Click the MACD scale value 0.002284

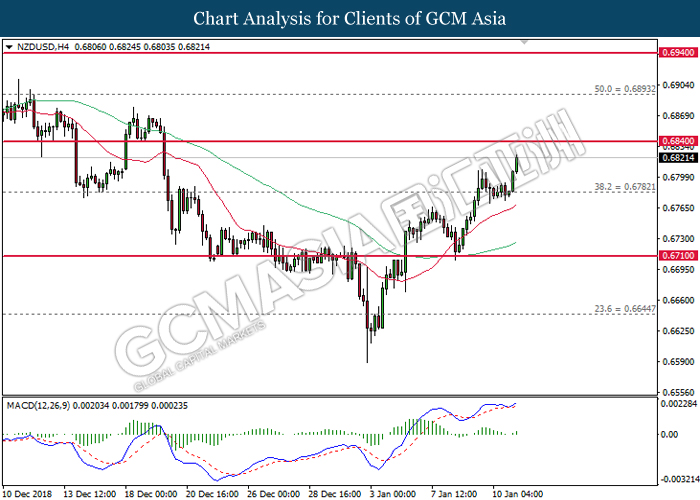pos(679,404)
